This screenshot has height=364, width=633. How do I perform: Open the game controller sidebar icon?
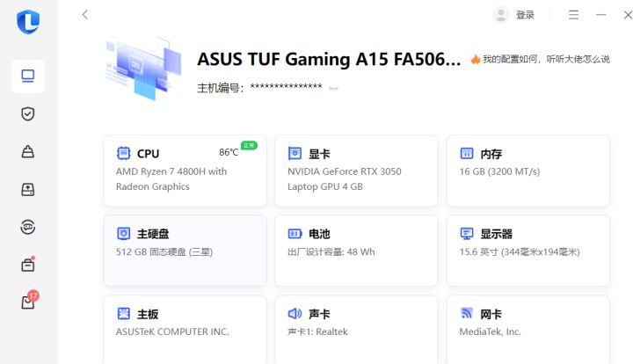coord(28,227)
